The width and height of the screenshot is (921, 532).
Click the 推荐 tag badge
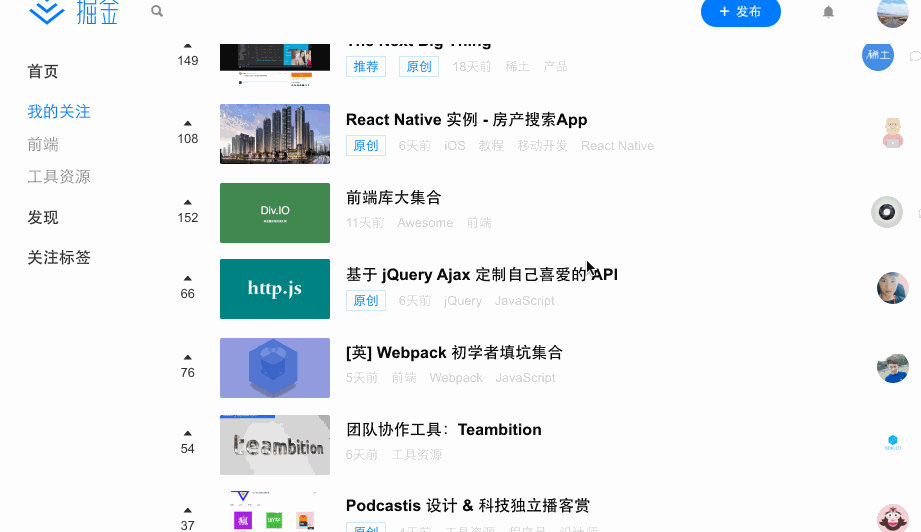366,66
